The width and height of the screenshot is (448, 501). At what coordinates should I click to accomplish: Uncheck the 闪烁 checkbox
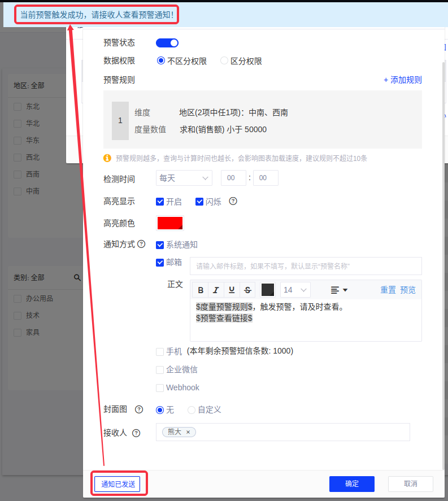pos(199,202)
